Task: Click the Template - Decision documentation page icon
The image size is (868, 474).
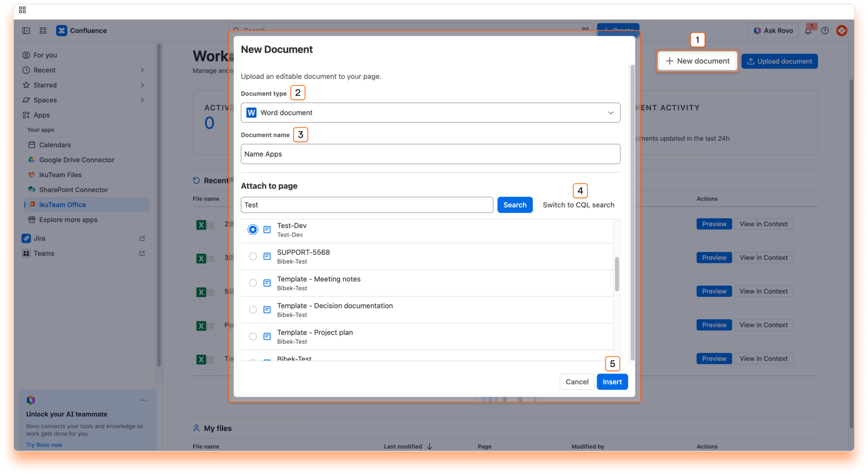Action: point(267,309)
